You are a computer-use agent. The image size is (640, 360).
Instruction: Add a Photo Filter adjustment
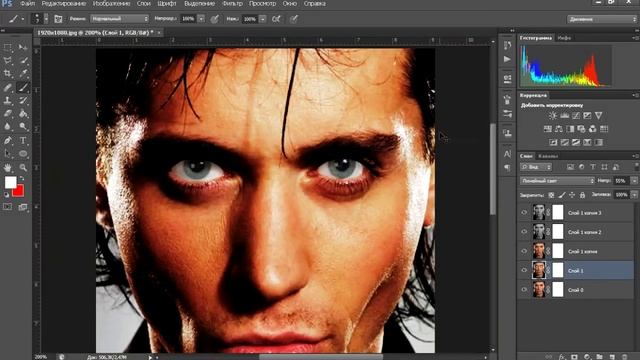click(581, 129)
